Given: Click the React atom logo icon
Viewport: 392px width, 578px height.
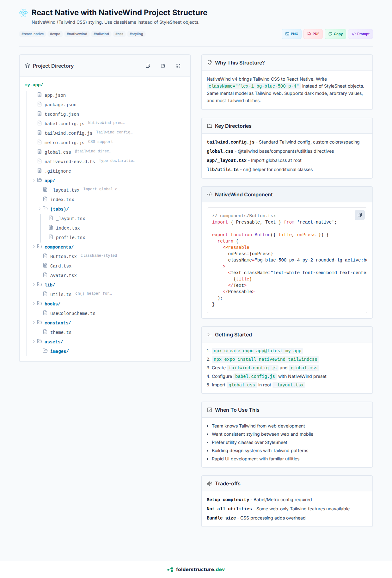Looking at the screenshot, I should point(23,13).
